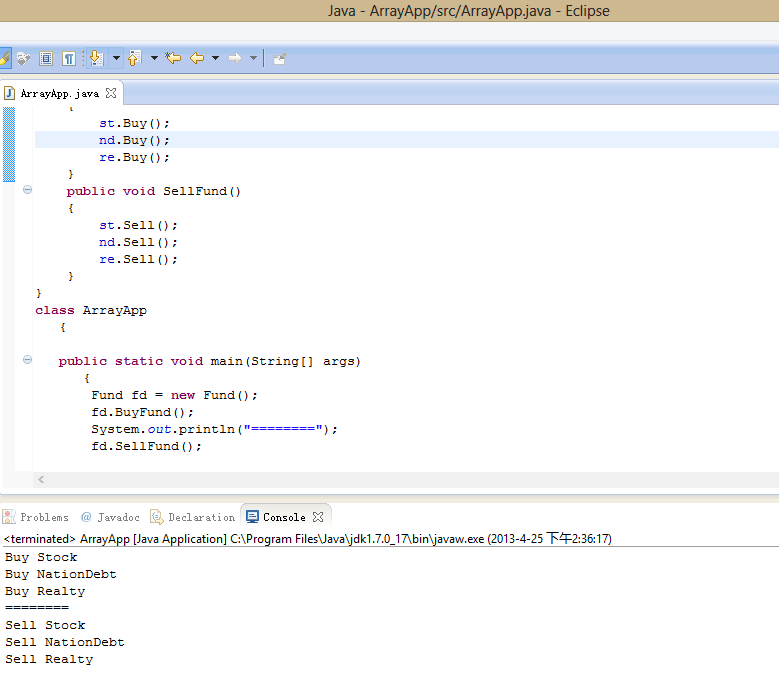Screen dimensions: 779x699
Task: Click the editor horizontal scroll left arrow
Action: [41, 479]
